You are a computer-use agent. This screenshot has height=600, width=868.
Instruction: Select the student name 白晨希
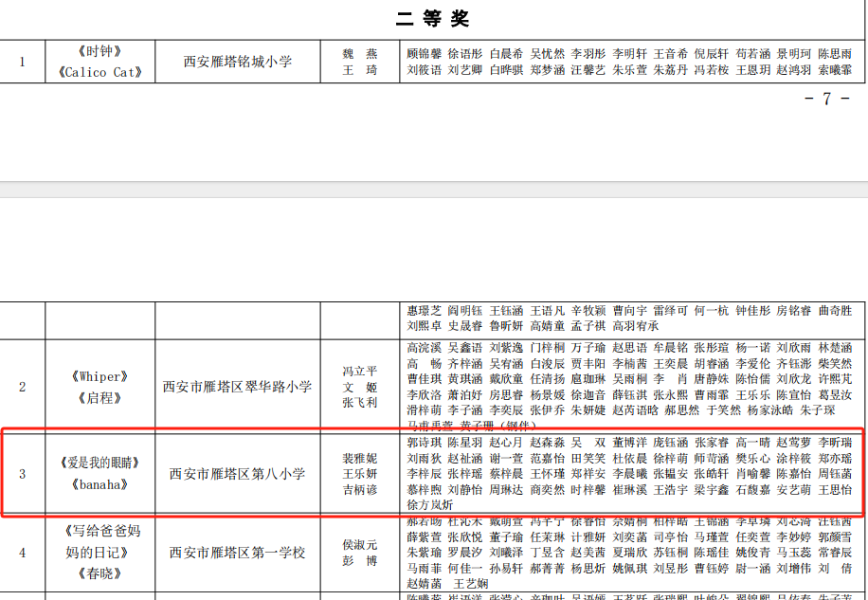[506, 54]
